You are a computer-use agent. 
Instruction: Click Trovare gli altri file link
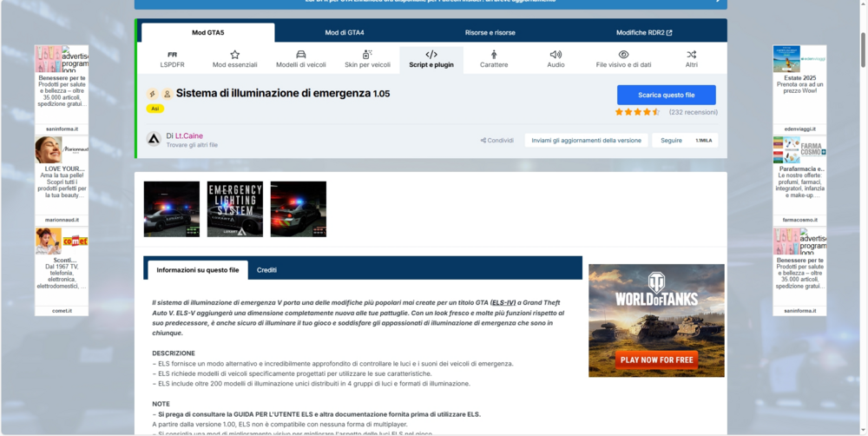[192, 145]
